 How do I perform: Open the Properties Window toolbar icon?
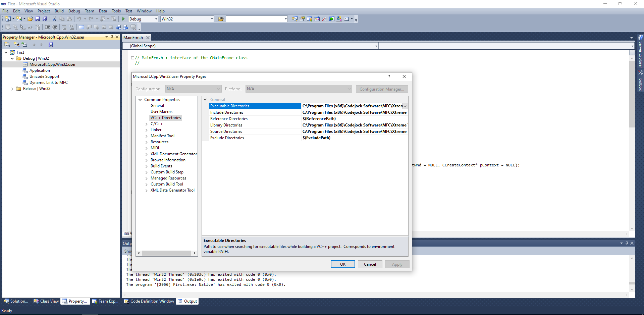pos(302,19)
